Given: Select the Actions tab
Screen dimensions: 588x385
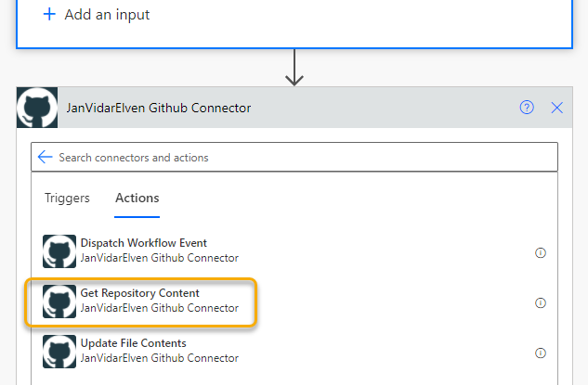Looking at the screenshot, I should click(137, 198).
